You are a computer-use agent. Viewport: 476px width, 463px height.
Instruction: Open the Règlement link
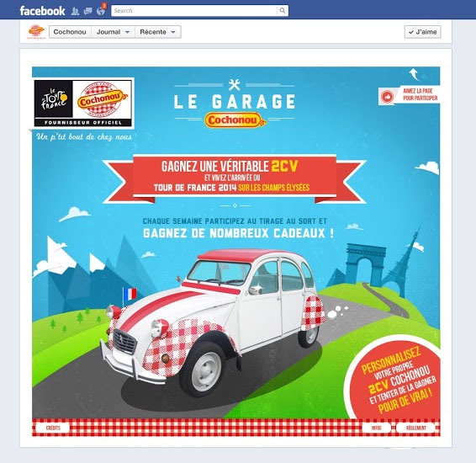click(x=416, y=428)
